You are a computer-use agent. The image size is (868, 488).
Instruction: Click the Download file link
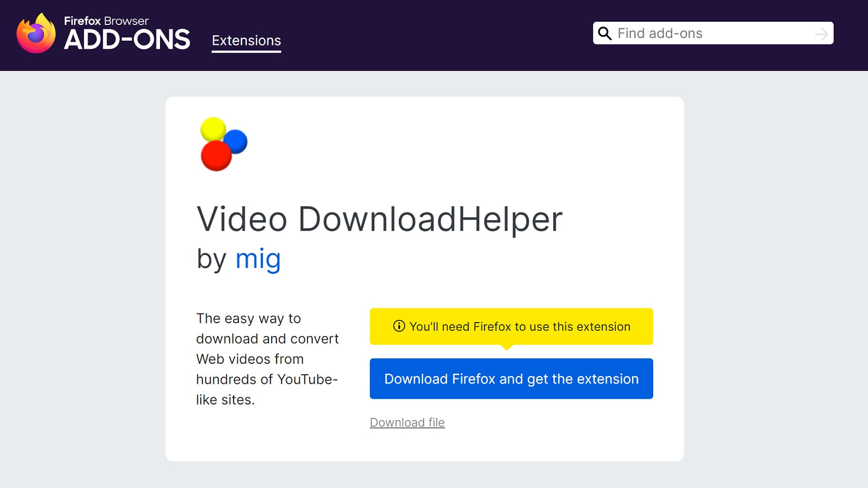(407, 422)
